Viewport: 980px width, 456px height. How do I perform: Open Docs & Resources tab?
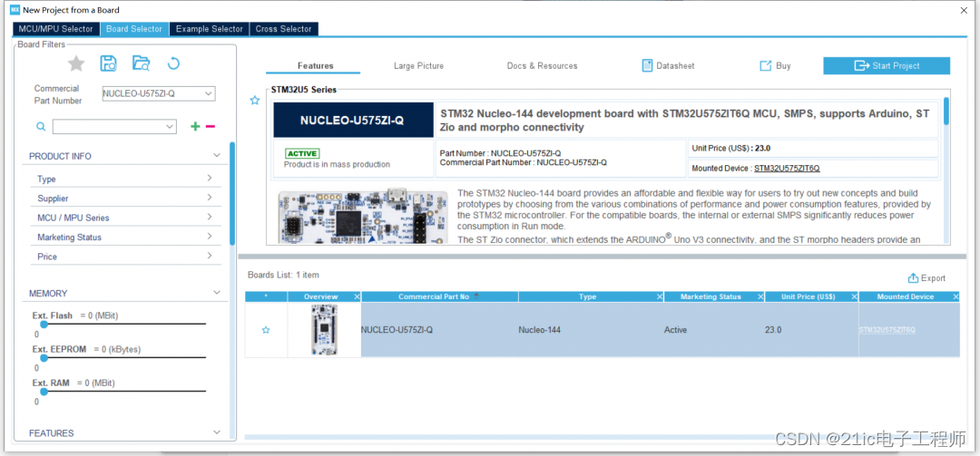[x=543, y=65]
